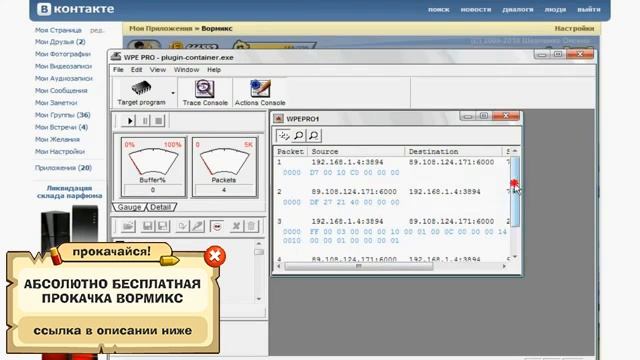Click the pencil edit filter icon
This screenshot has width=640, height=360.
click(198, 226)
